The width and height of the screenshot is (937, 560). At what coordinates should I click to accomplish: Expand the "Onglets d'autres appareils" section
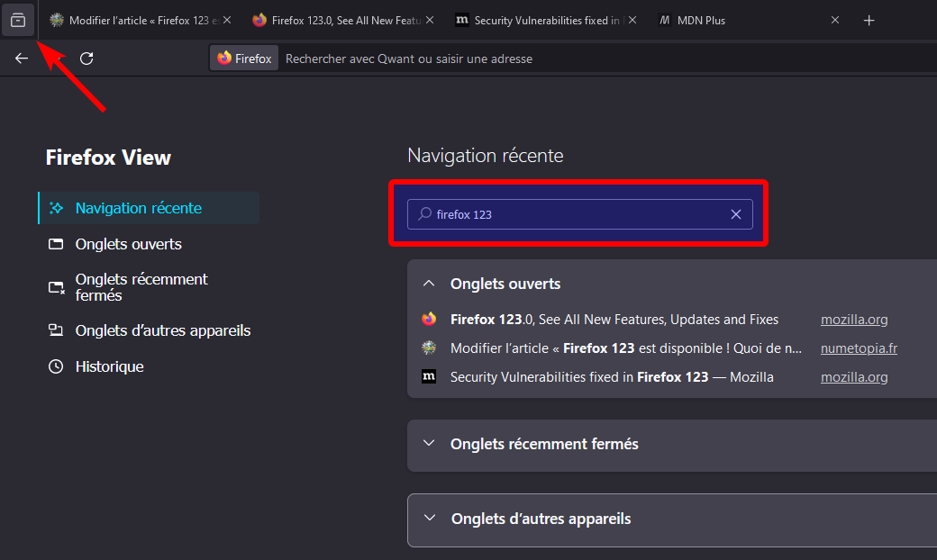pos(430,519)
